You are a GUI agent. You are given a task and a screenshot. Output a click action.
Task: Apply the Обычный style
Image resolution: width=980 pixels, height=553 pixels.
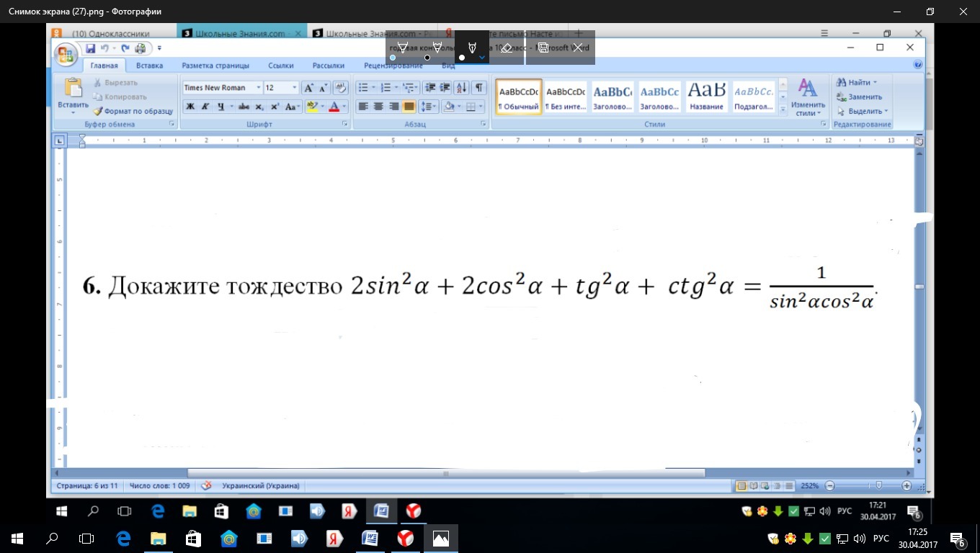519,97
